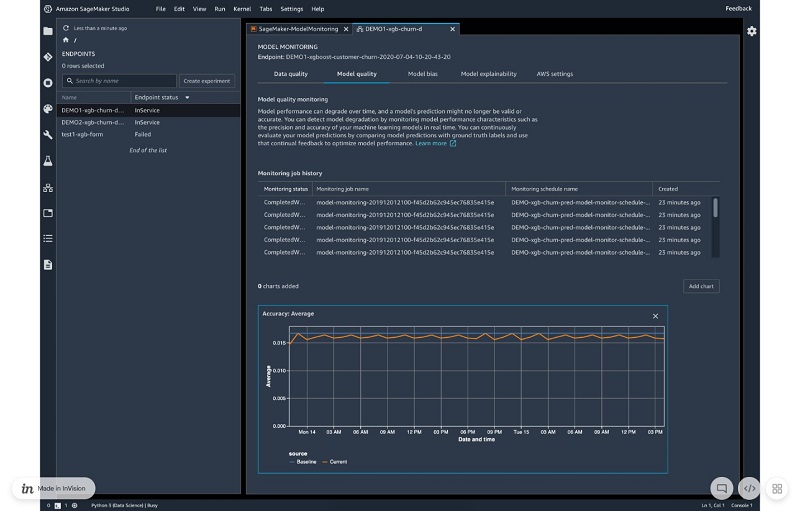Open the experiments flask icon
Screen dimensions: 800x511
click(x=48, y=161)
